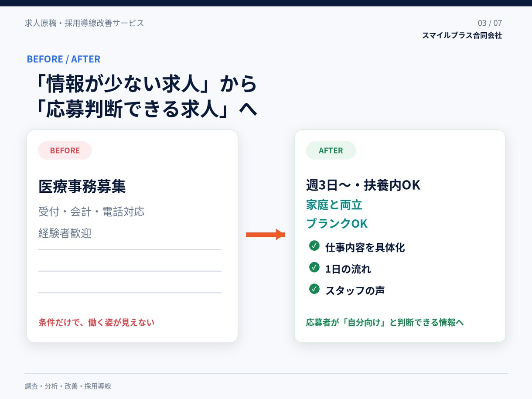The image size is (532, 399).
Task: Click the list item 仕事内容を具体化
Action: [365, 248]
